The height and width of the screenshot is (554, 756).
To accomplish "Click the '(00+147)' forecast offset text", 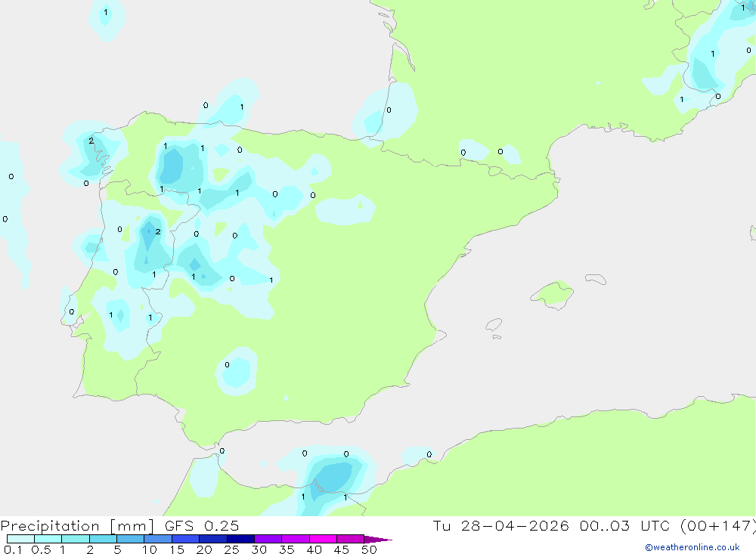I will 718,525.
